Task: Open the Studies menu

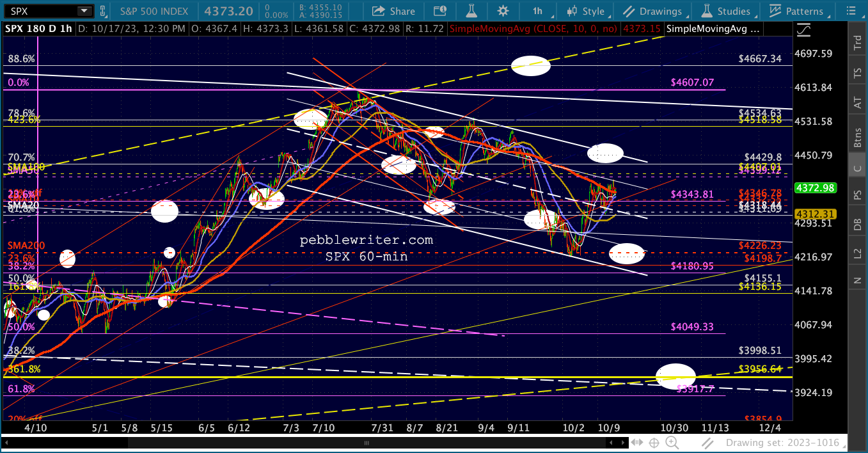Action: click(725, 11)
